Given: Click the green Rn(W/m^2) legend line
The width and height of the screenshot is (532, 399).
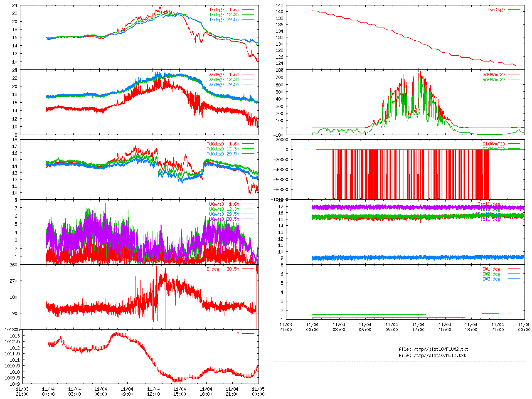Looking at the screenshot, I should pos(514,79).
